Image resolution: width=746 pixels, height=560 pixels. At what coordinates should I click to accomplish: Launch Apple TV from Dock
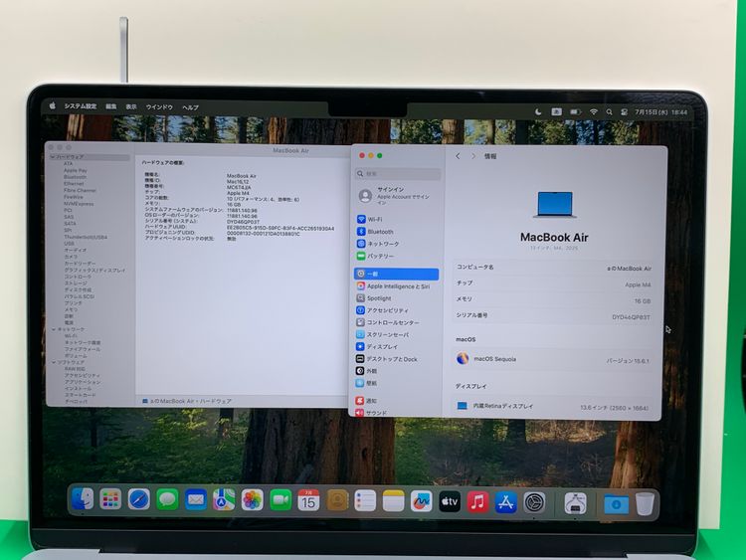point(450,502)
